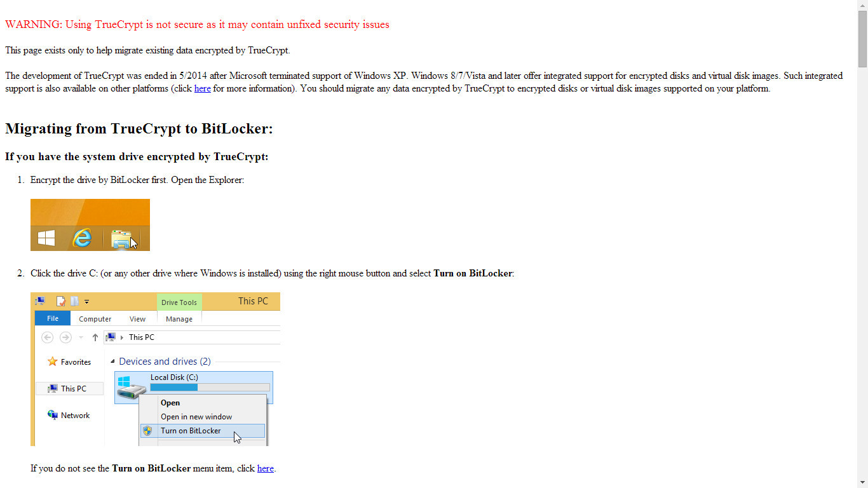Switch to the Computer ribbon tab

tap(95, 319)
